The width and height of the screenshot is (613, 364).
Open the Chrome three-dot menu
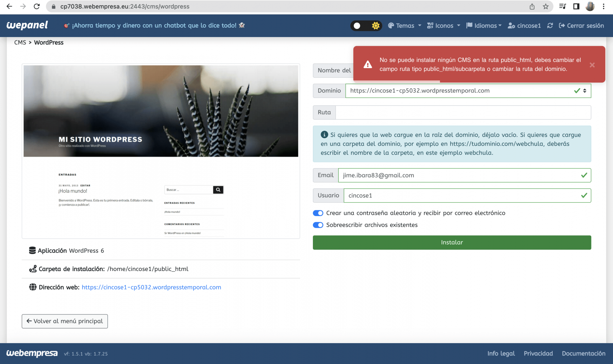click(x=604, y=6)
